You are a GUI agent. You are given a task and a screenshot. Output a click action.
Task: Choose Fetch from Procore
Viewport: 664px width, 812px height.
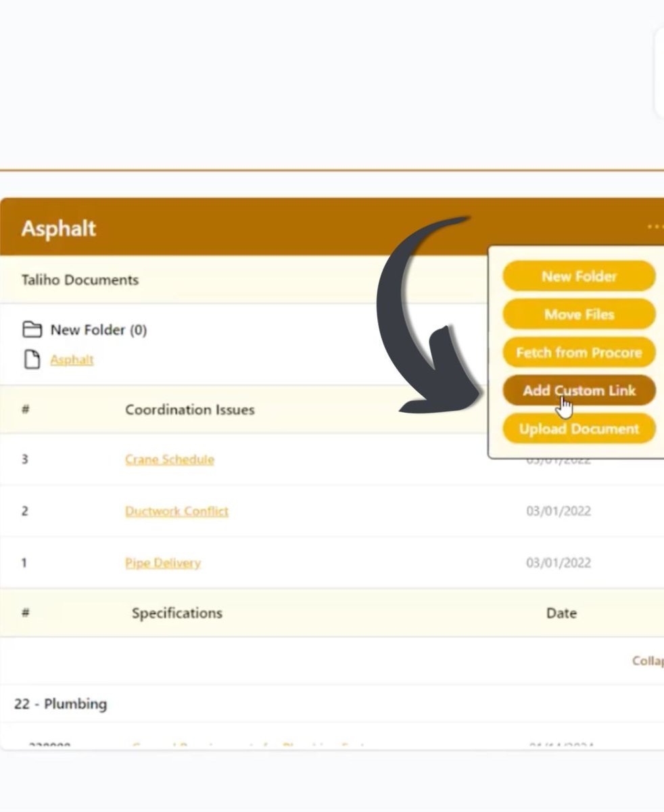click(x=579, y=352)
